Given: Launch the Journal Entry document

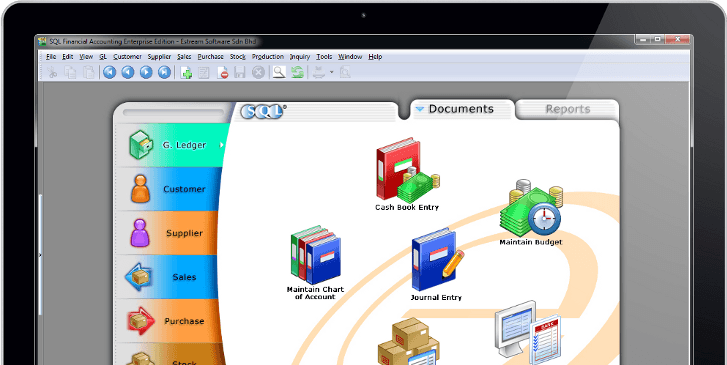Looking at the screenshot, I should 436,264.
